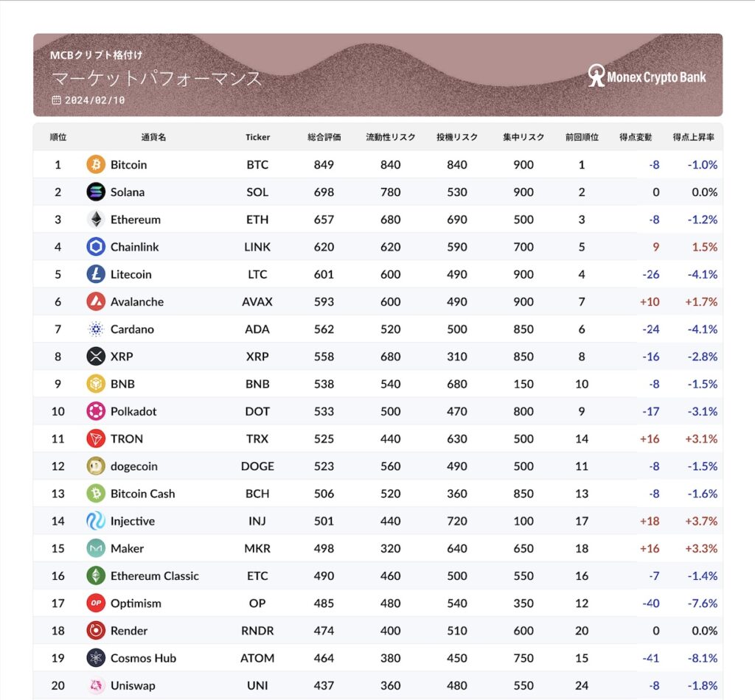Click the Polkadot currency name
The image size is (755, 700).
tap(133, 411)
